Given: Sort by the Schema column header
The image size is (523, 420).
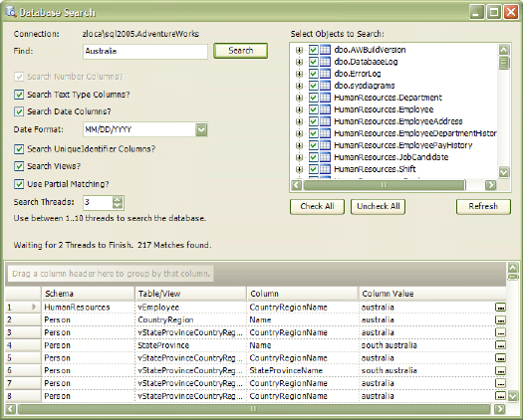Looking at the screenshot, I should [x=88, y=294].
